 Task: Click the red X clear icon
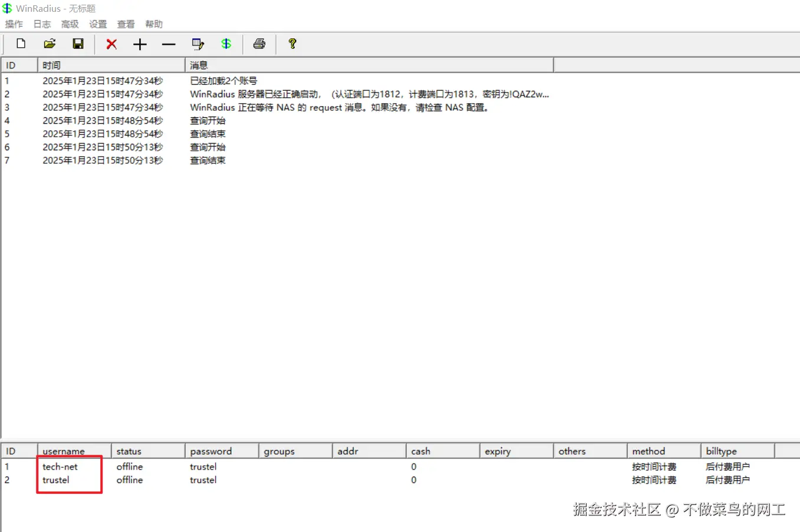pos(111,44)
